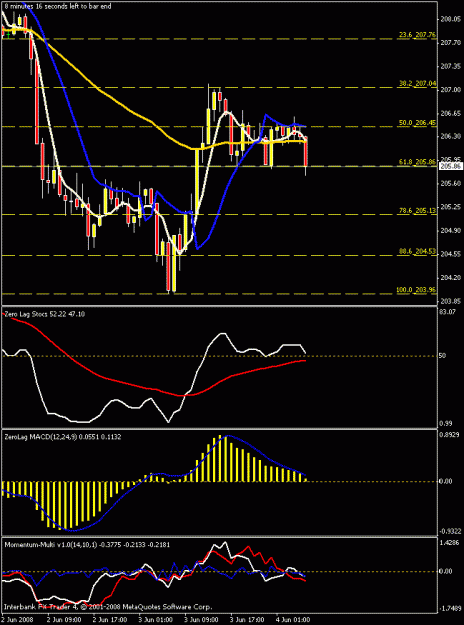Click the "2 Jun 09:00" time axis label
Screen dimensions: 464x625
pos(62,620)
